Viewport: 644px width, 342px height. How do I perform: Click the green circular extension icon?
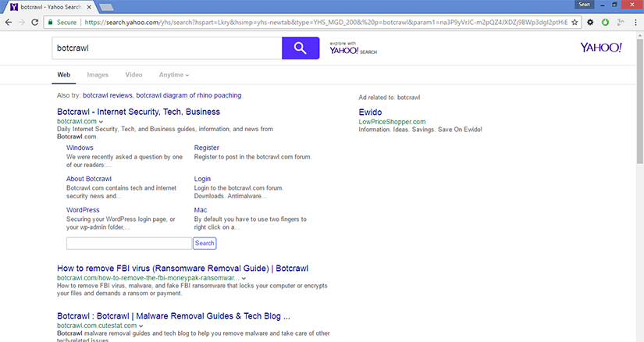point(605,22)
